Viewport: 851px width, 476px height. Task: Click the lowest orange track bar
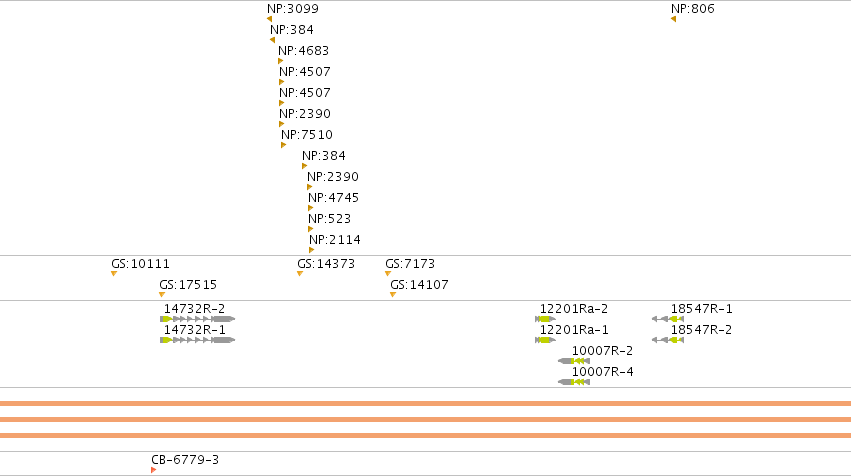point(426,435)
